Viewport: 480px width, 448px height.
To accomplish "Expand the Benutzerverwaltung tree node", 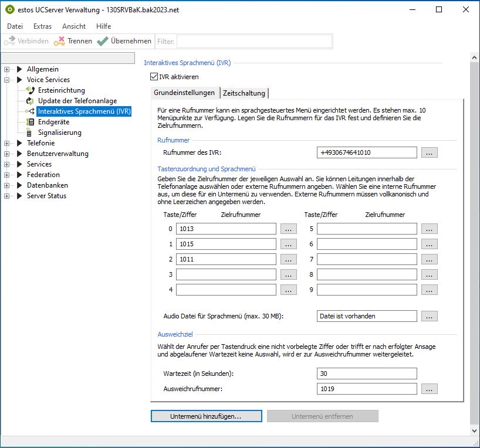I will (7, 154).
